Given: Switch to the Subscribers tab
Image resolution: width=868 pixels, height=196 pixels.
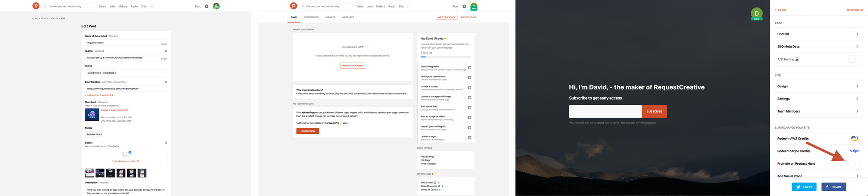Looking at the screenshot, I should 311,17.
